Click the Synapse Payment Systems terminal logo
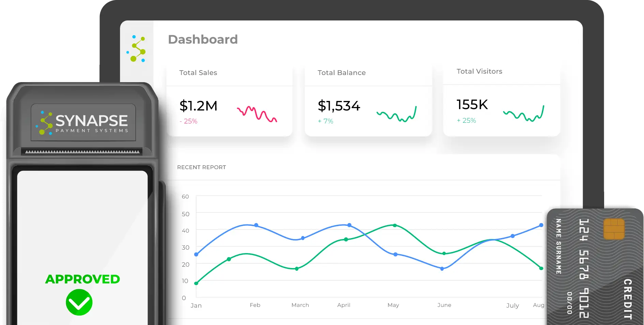 point(82,122)
